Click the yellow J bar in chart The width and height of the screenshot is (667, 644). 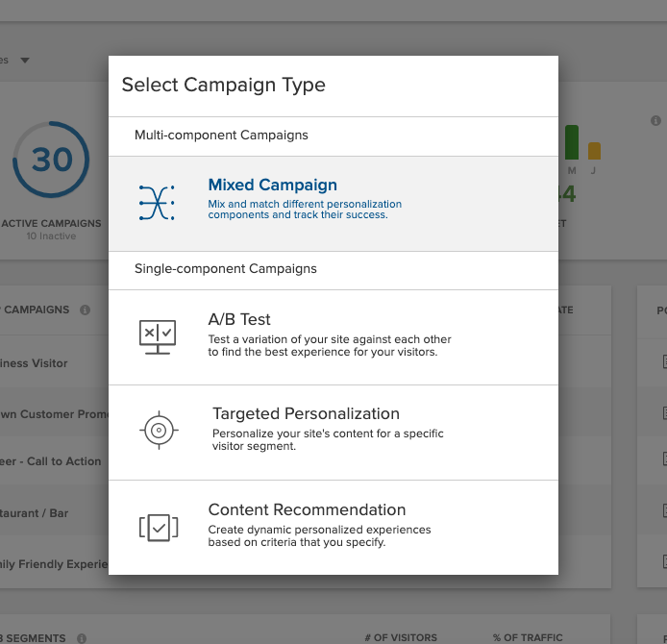[x=594, y=151]
